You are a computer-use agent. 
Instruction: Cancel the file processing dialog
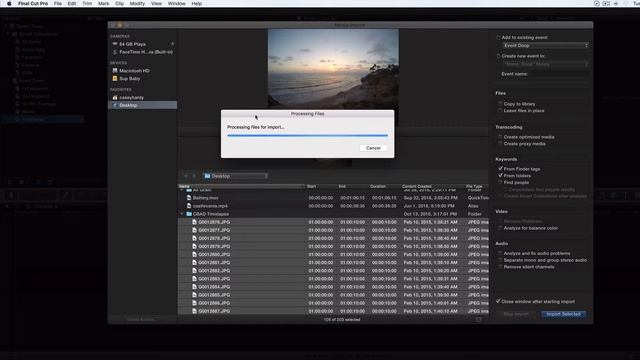click(373, 148)
